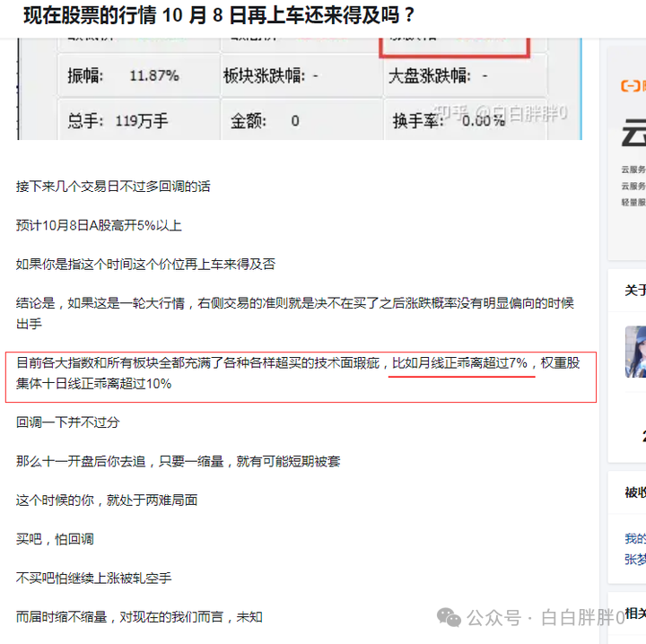Image resolution: width=646 pixels, height=644 pixels.
Task: Click the question title about 10月8日上车
Action: click(219, 15)
